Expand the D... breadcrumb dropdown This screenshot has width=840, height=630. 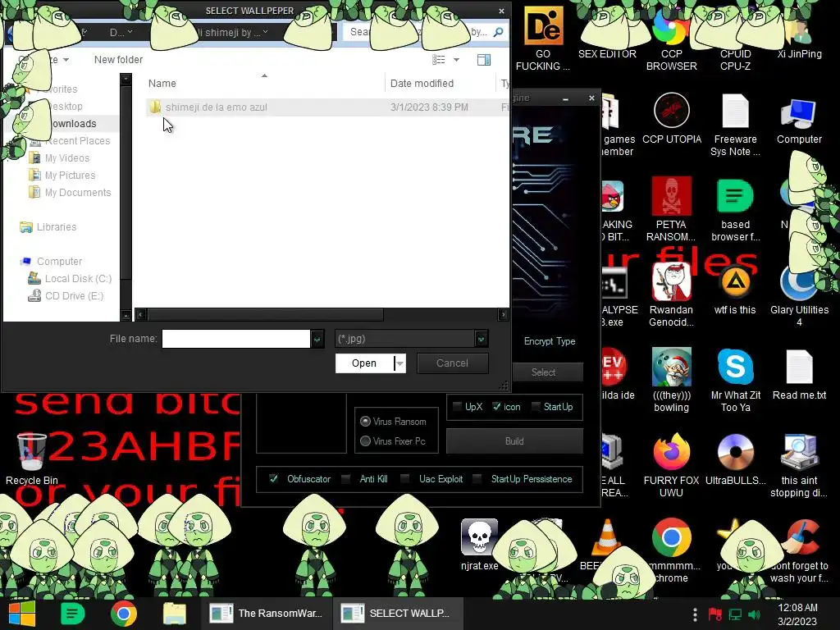(130, 32)
